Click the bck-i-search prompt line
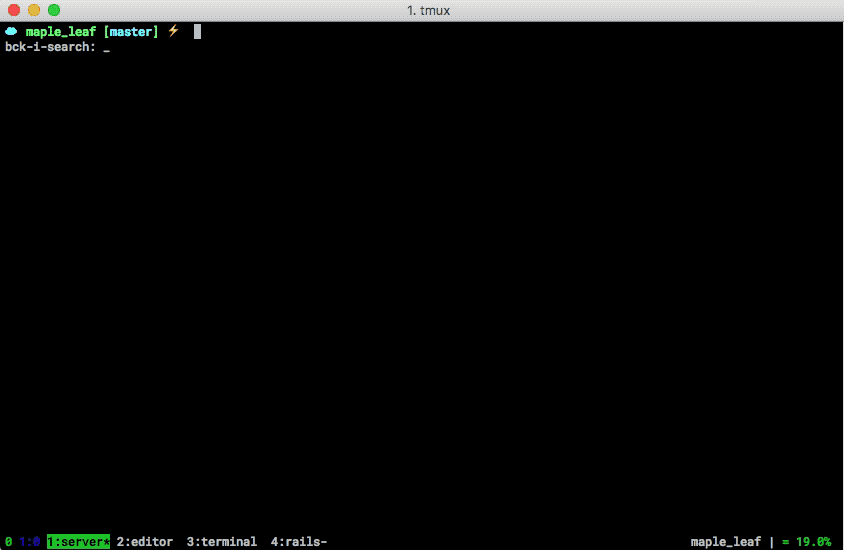The height and width of the screenshot is (550, 844). pyautogui.click(x=58, y=47)
